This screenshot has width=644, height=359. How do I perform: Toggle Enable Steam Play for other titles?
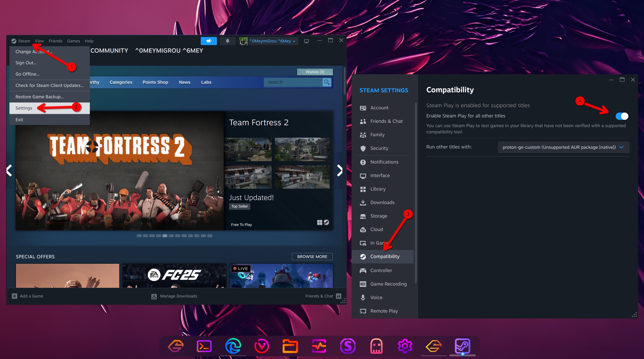point(622,116)
